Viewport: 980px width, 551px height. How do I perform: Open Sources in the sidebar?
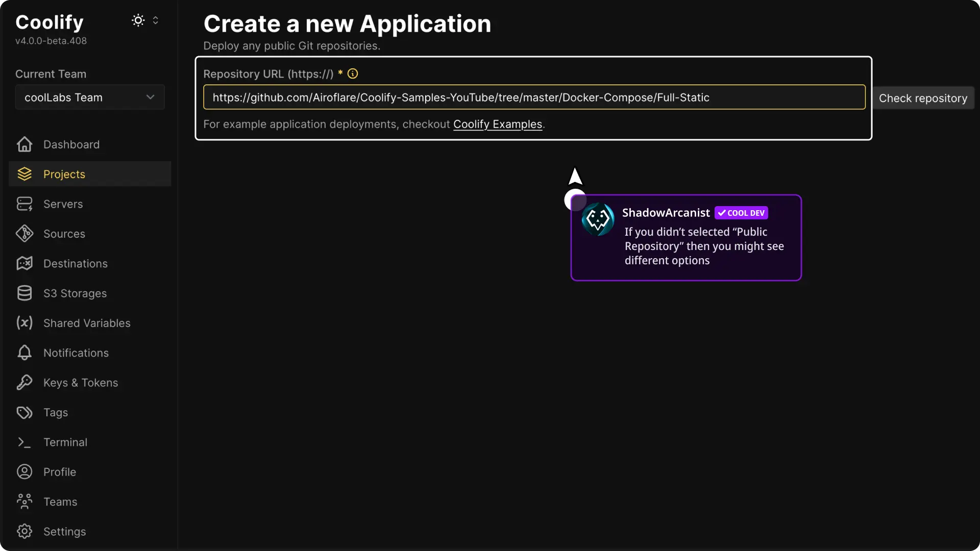coord(64,234)
